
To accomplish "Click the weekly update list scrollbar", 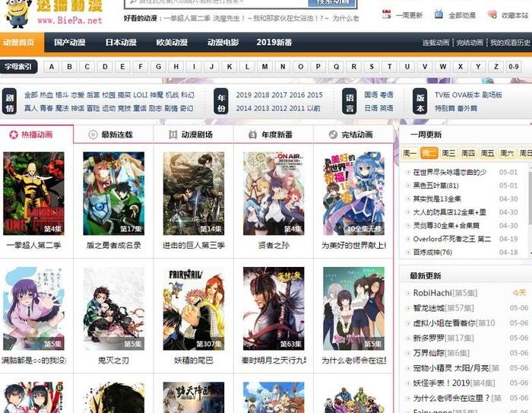I will click(x=530, y=199).
